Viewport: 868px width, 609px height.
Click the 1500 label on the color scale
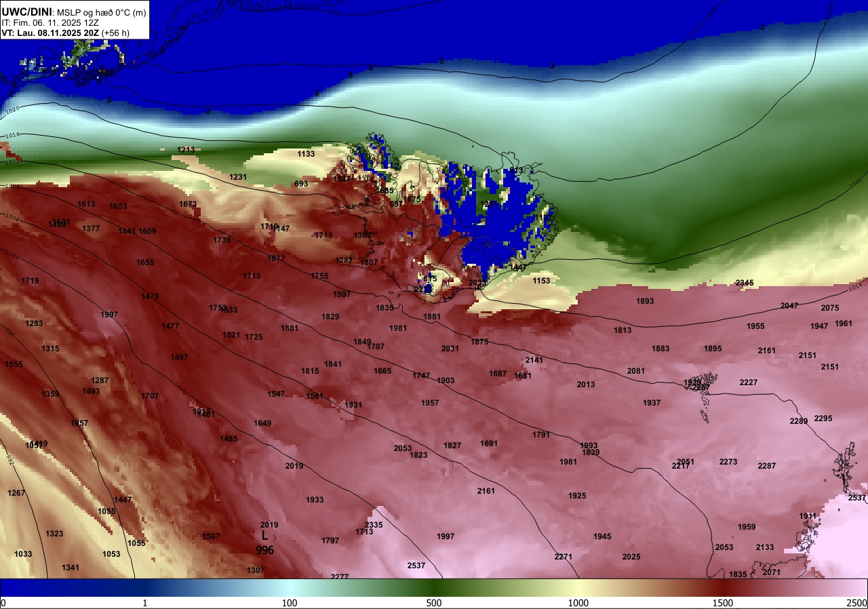click(723, 603)
